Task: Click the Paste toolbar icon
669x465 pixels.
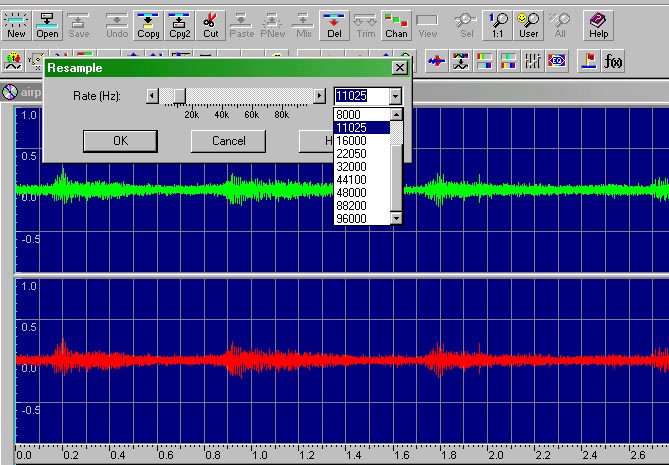Action: tap(241, 26)
